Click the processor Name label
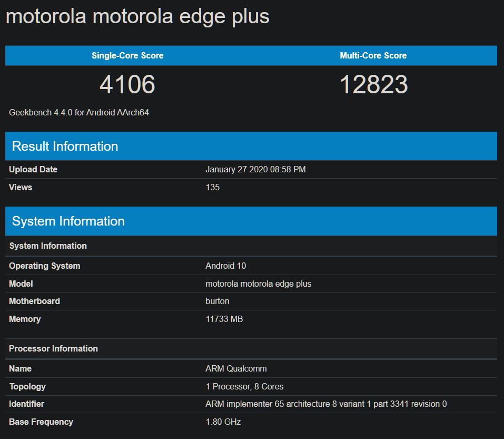Image resolution: width=504 pixels, height=439 pixels. [x=20, y=368]
